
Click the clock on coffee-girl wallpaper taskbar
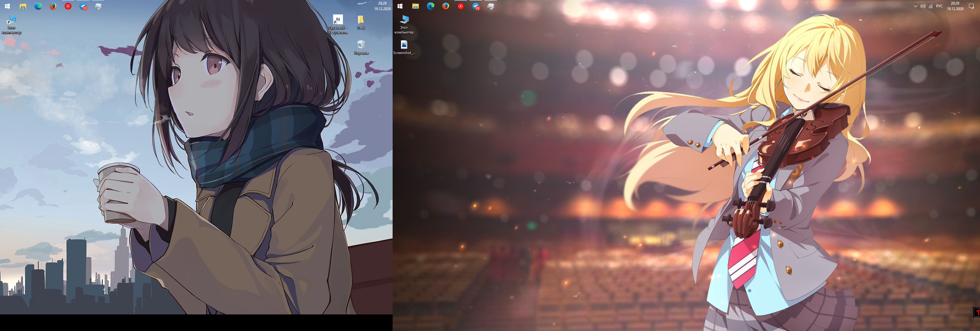[382, 6]
